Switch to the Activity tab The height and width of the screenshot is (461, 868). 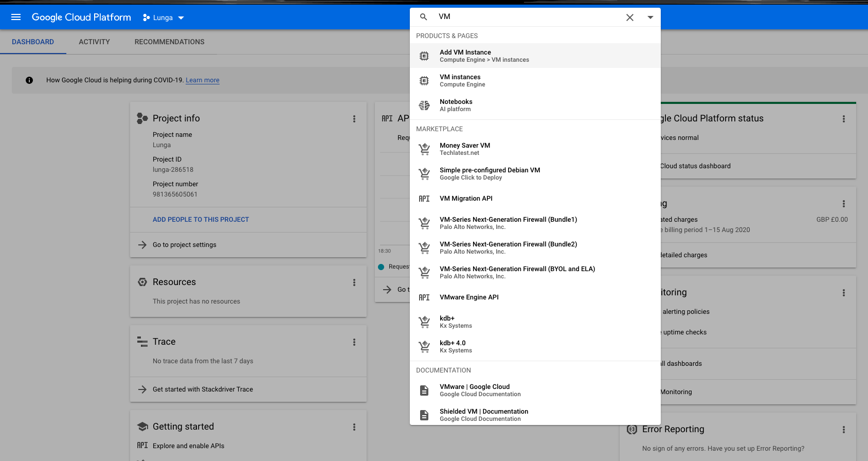click(94, 42)
